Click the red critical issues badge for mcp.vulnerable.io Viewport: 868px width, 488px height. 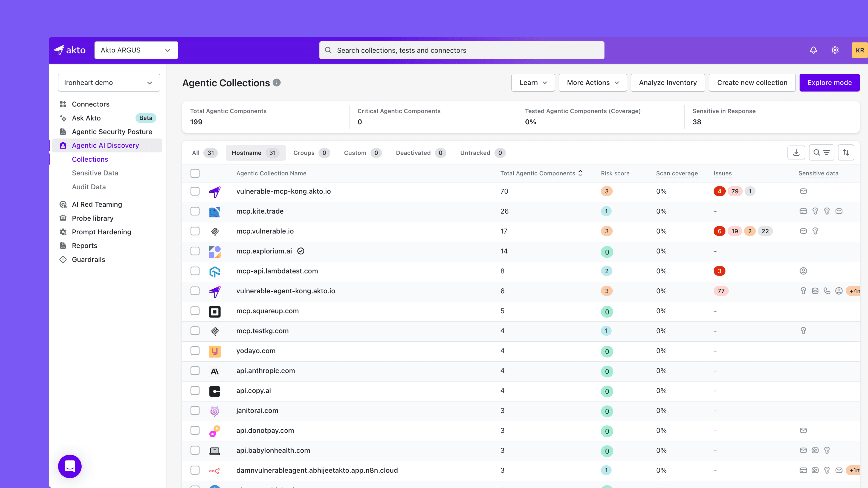pos(719,231)
